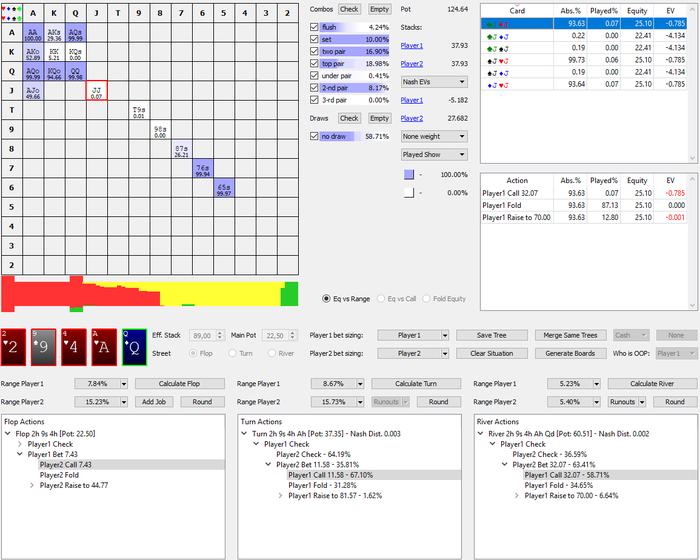Expand Player2 Raise to 44.77 flop node
This screenshot has height=560, width=700.
[x=32, y=485]
